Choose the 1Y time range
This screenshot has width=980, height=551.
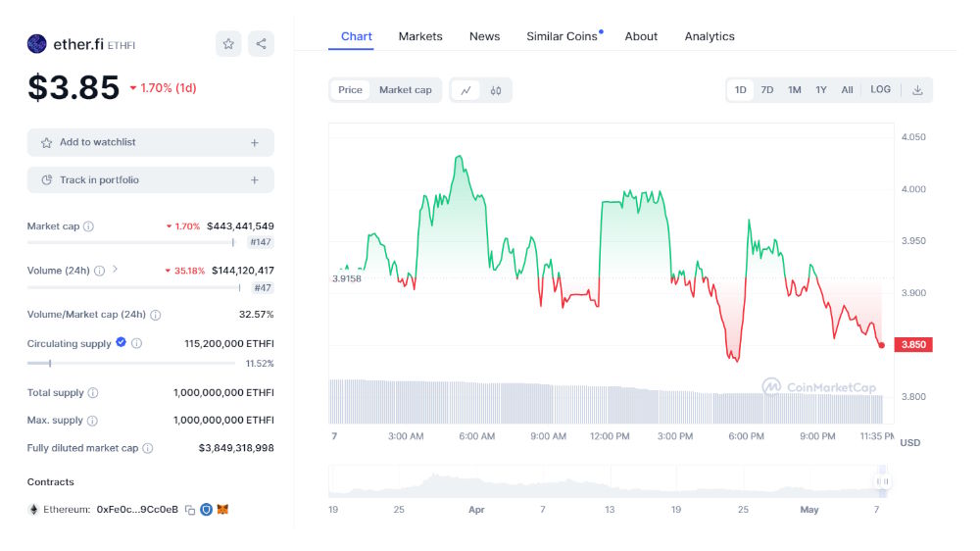coord(820,90)
